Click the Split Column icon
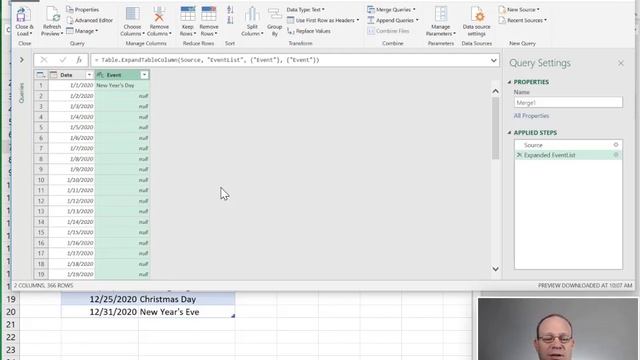 [252, 14]
